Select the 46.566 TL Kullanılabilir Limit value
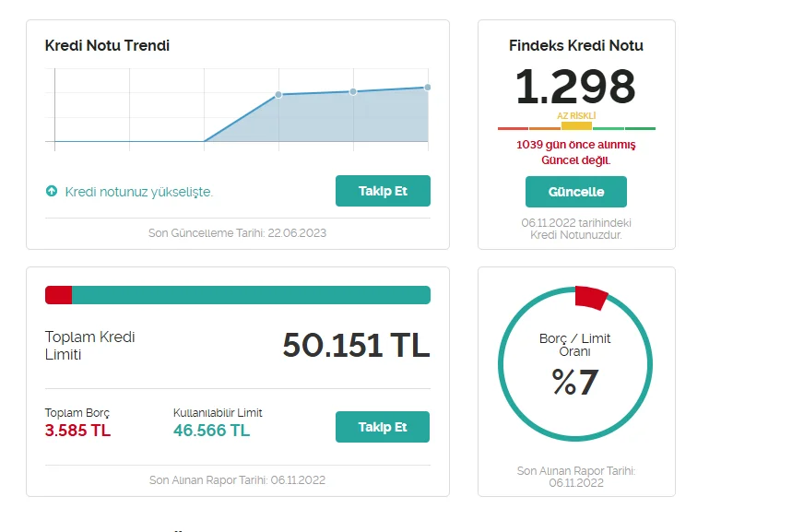This screenshot has width=792, height=532. coord(211,431)
